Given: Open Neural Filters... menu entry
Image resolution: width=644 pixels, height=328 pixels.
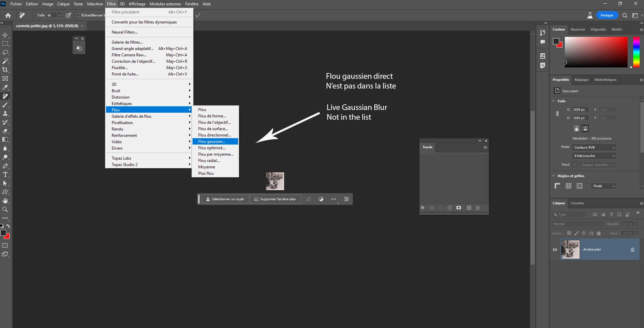Looking at the screenshot, I should coord(149,32).
